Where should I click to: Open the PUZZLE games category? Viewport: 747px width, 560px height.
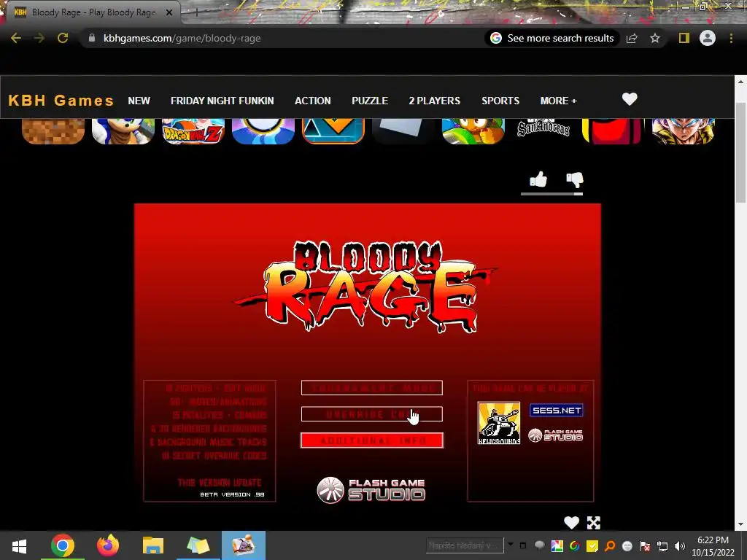[x=370, y=101]
